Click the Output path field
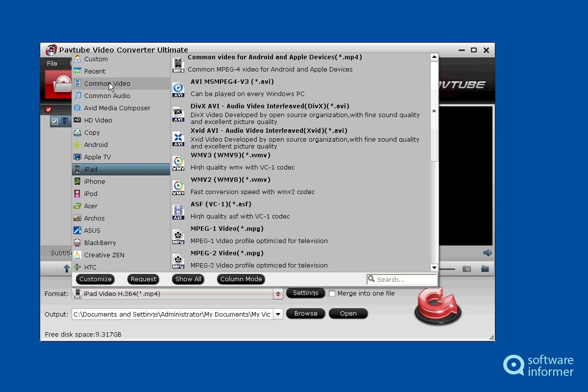 click(172, 315)
